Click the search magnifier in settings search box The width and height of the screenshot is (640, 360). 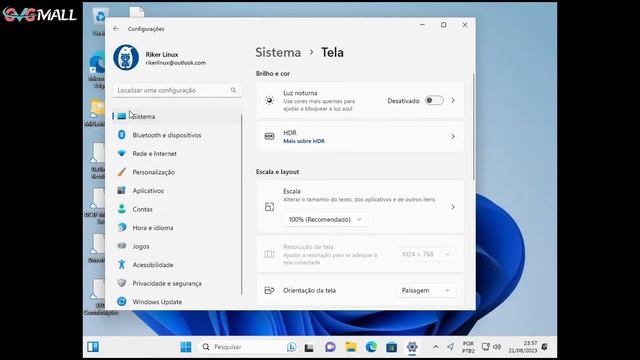tap(233, 90)
